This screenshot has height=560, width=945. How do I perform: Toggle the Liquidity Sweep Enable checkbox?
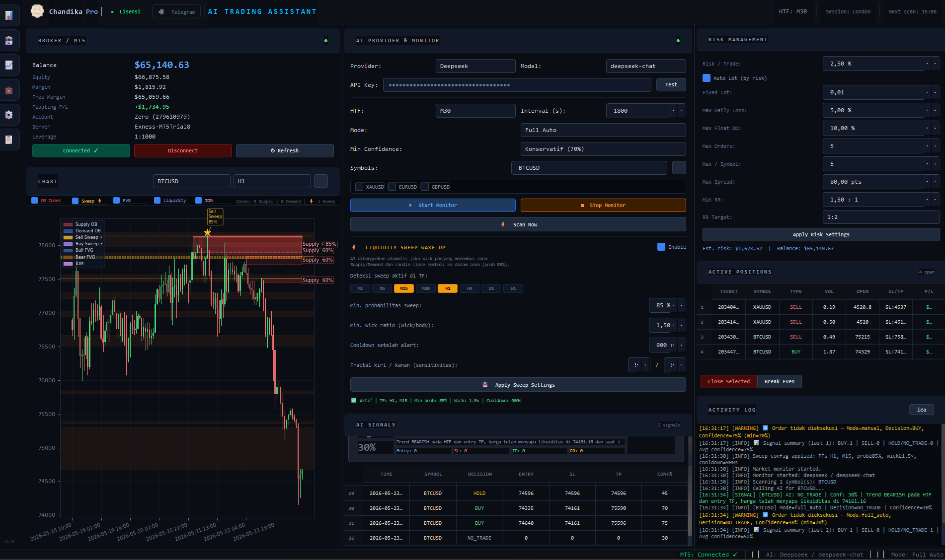pyautogui.click(x=661, y=247)
